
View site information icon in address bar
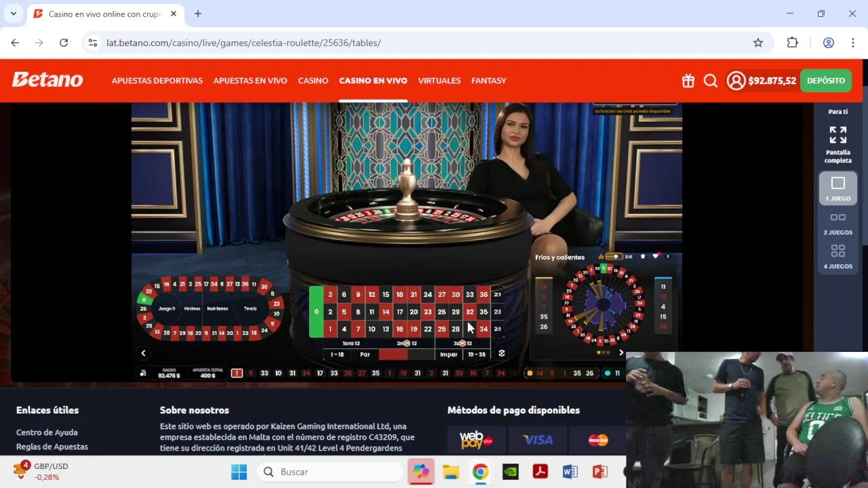pos(94,43)
